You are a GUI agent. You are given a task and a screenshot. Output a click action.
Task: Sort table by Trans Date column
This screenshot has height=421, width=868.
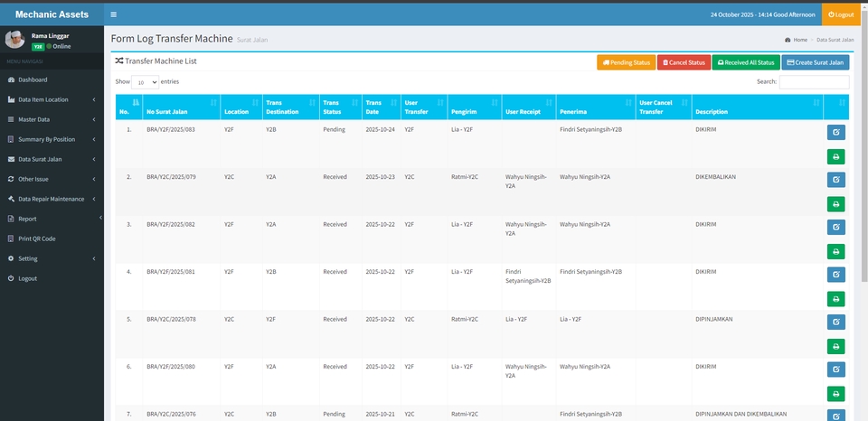click(x=381, y=107)
